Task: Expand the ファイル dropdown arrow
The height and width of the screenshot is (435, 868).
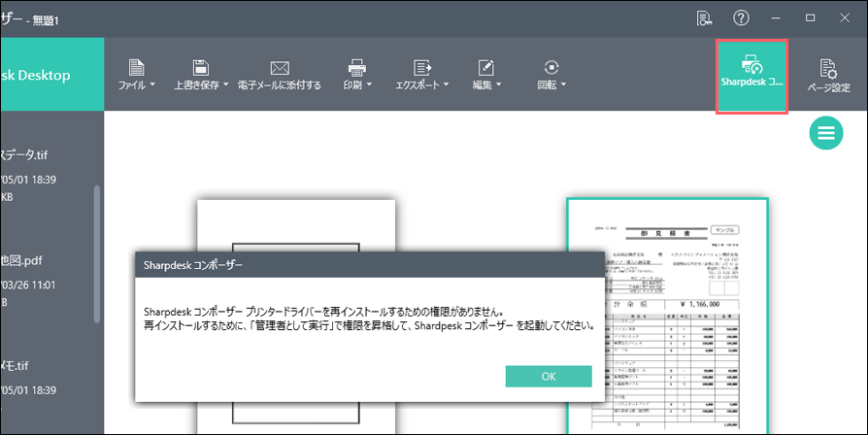Action: [152, 84]
